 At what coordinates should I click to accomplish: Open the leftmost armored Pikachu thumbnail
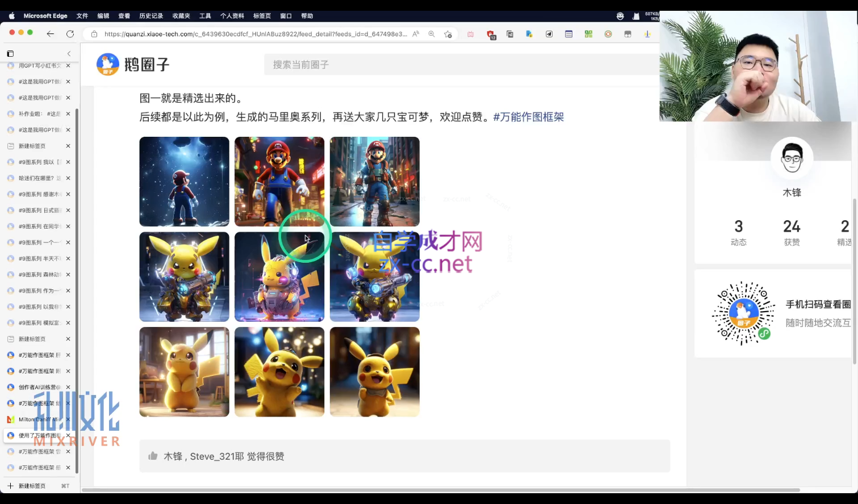point(185,277)
